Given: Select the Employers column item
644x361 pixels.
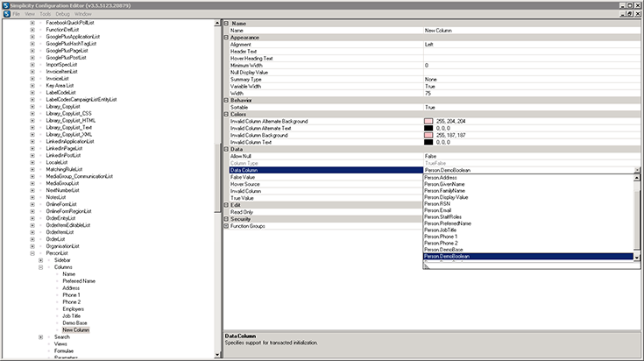Looking at the screenshot, I should tap(73, 309).
